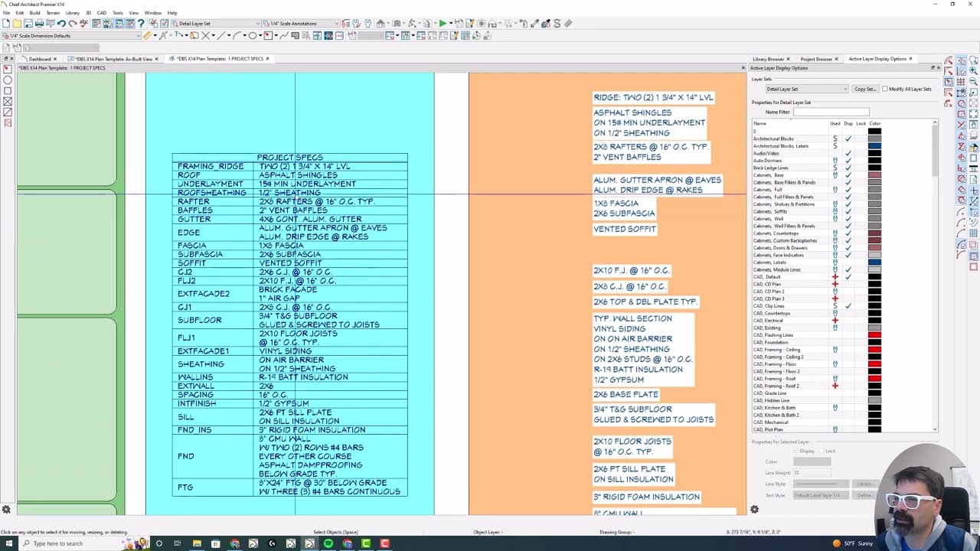The height and width of the screenshot is (551, 980).
Task: Undock the Active Layer Display Options panel
Action: pos(933,68)
